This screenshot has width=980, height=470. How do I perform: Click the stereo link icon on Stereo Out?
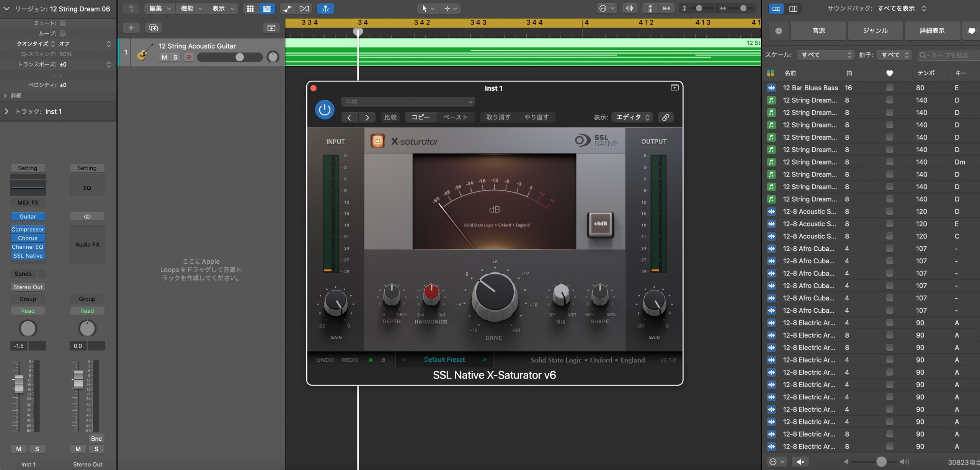pos(87,217)
